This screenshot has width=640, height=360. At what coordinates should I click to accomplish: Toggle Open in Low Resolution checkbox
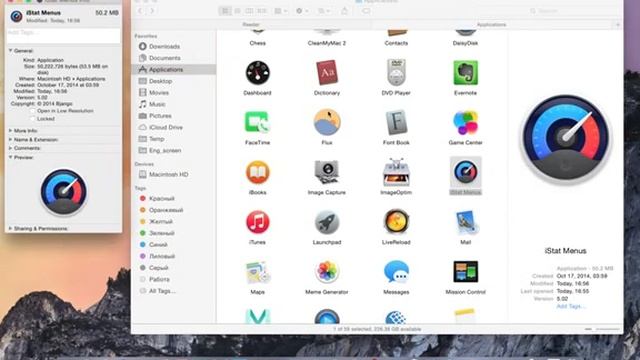pyautogui.click(x=33, y=111)
